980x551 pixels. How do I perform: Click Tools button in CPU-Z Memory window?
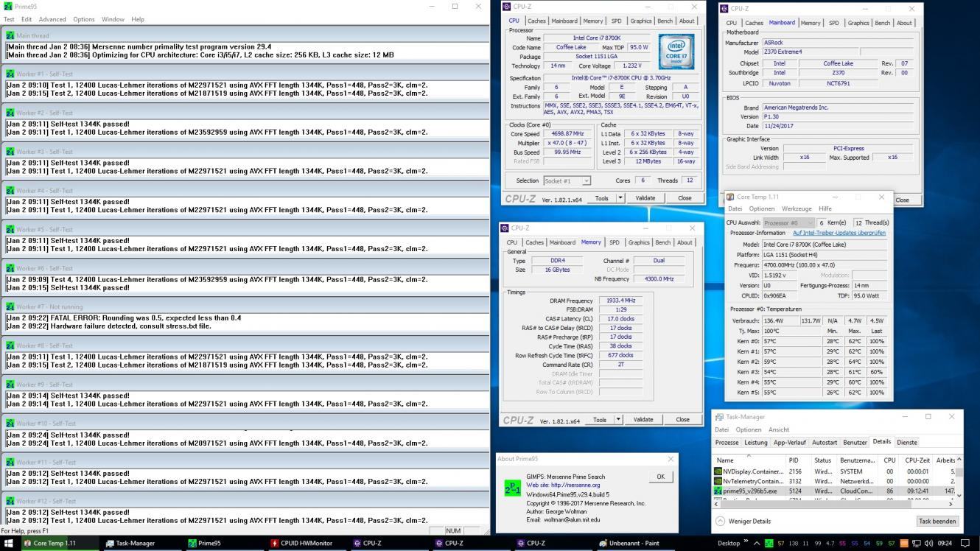(x=600, y=419)
